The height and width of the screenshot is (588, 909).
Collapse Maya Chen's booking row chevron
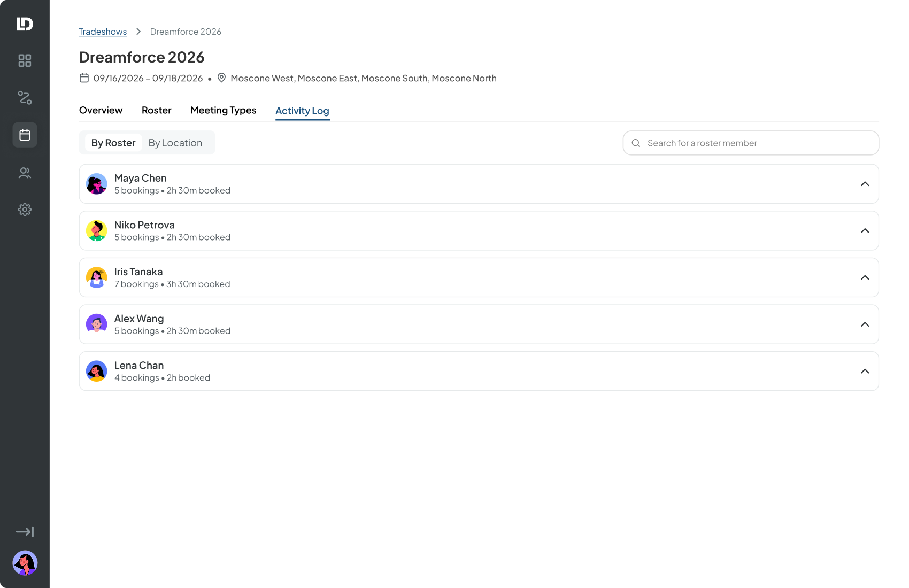[x=865, y=184]
